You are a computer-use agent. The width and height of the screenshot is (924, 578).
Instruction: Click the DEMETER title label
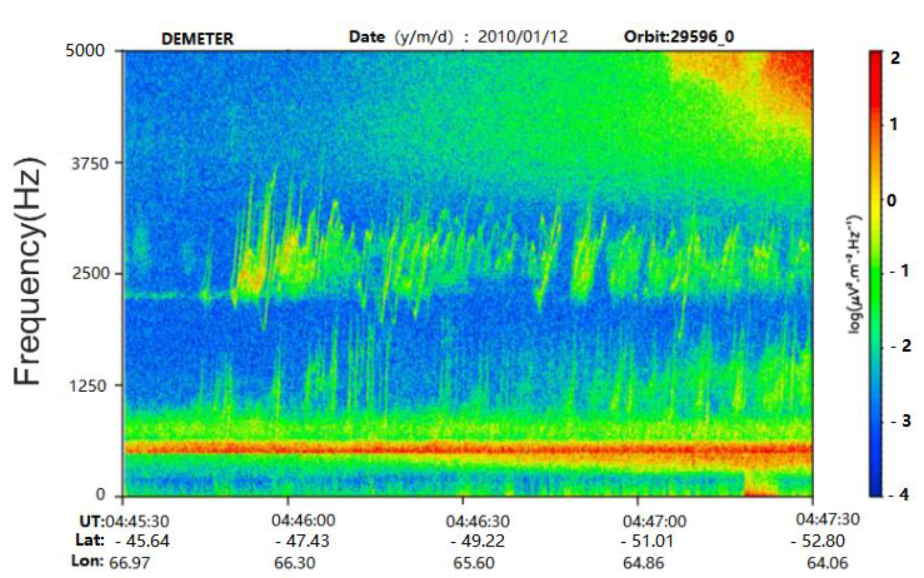[197, 39]
